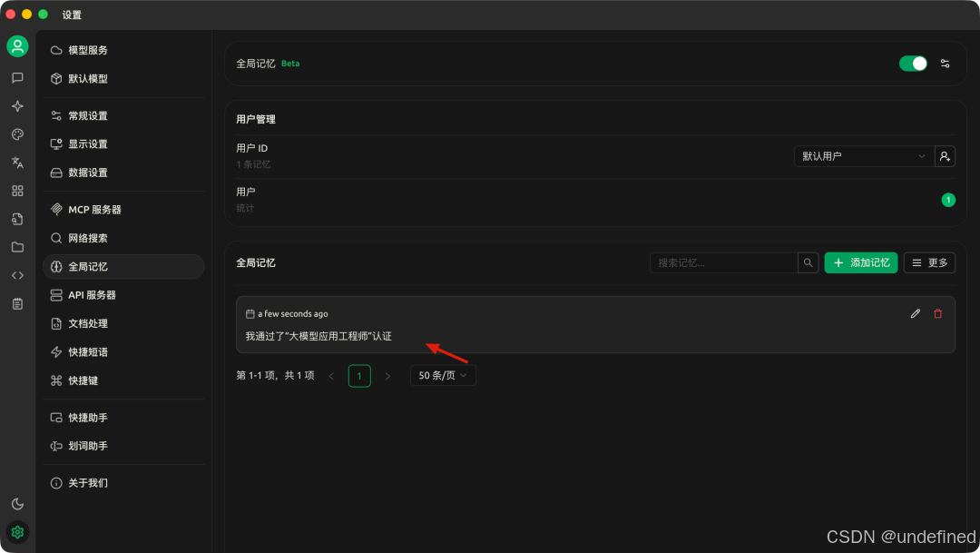Click the settings gear sidebar icon
This screenshot has height=553, width=980.
point(17,532)
